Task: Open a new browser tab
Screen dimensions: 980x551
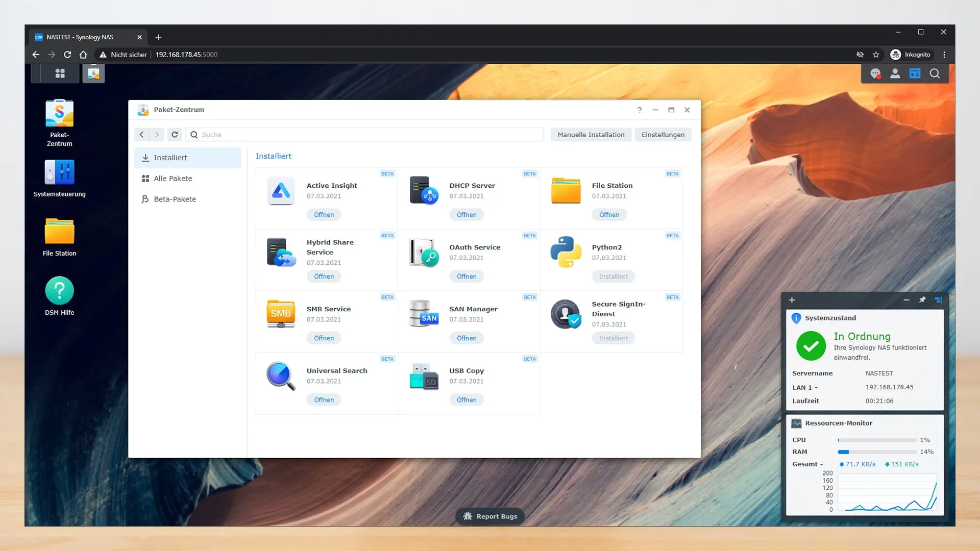Action: click(158, 37)
